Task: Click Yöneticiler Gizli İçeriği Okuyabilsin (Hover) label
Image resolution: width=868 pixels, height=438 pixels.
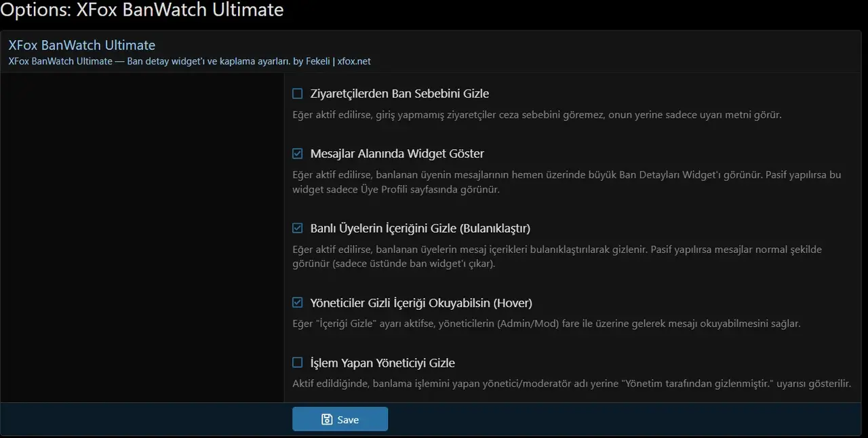Action: (x=421, y=302)
